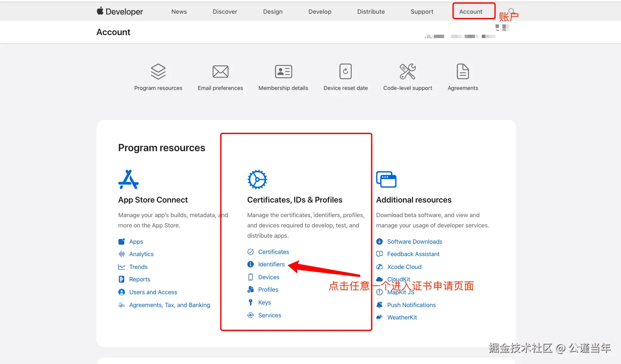The image size is (621, 364).
Task: Click the Additional resources heading
Action: pos(414,200)
